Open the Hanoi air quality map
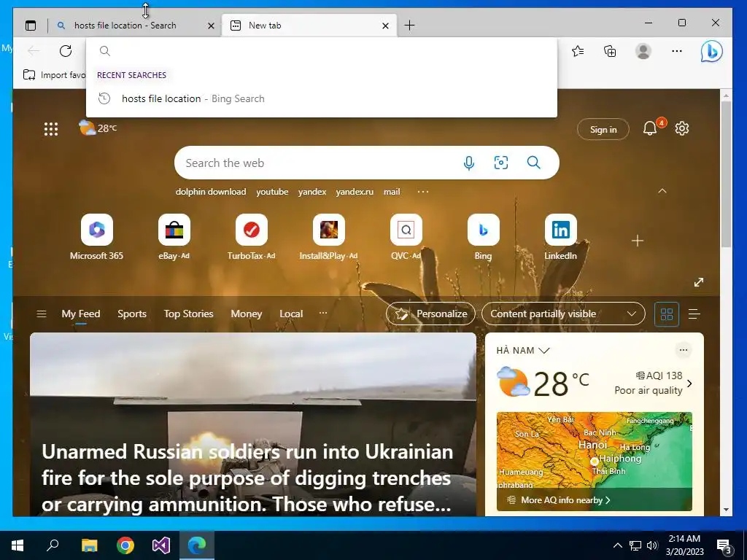The image size is (747, 560). pos(594,461)
